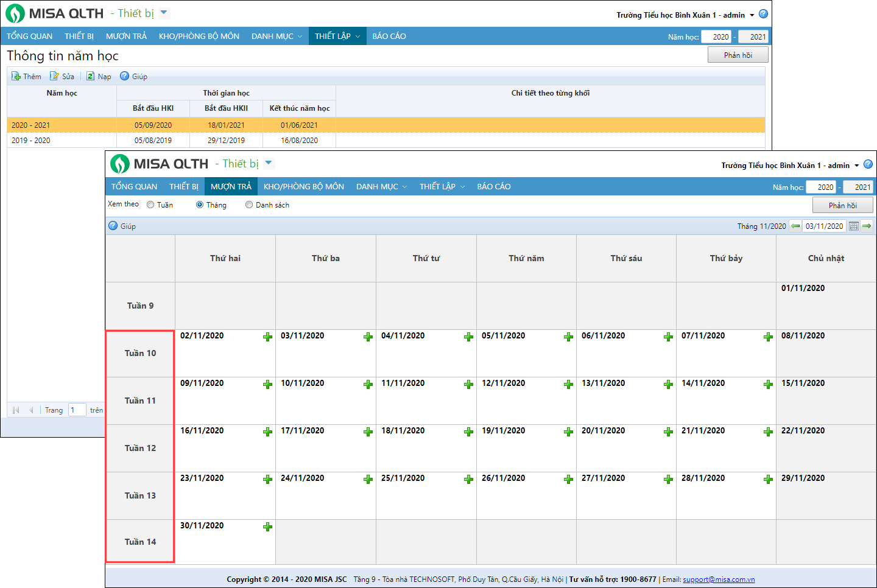Add borrow entry on 02/11/2020
Image resolution: width=877 pixels, height=588 pixels.
(267, 337)
